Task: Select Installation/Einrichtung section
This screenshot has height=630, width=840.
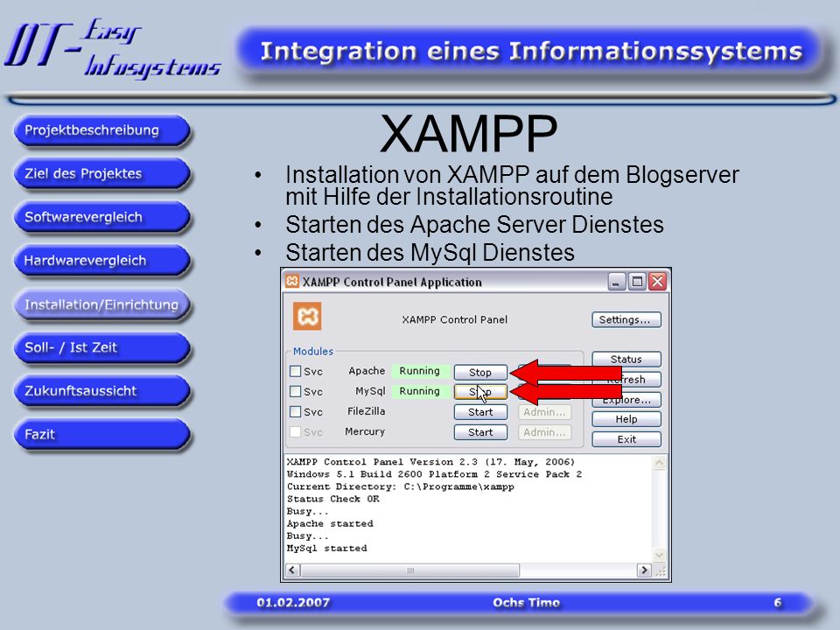Action: (x=101, y=304)
